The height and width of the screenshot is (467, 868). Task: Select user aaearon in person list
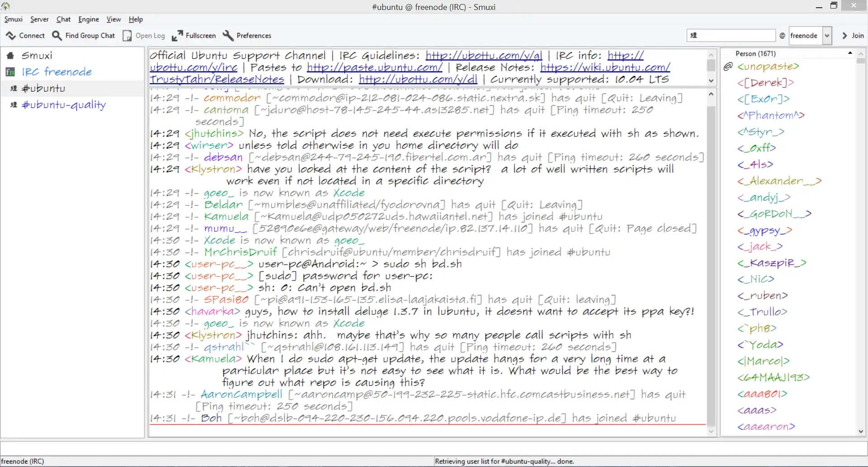coord(766,427)
